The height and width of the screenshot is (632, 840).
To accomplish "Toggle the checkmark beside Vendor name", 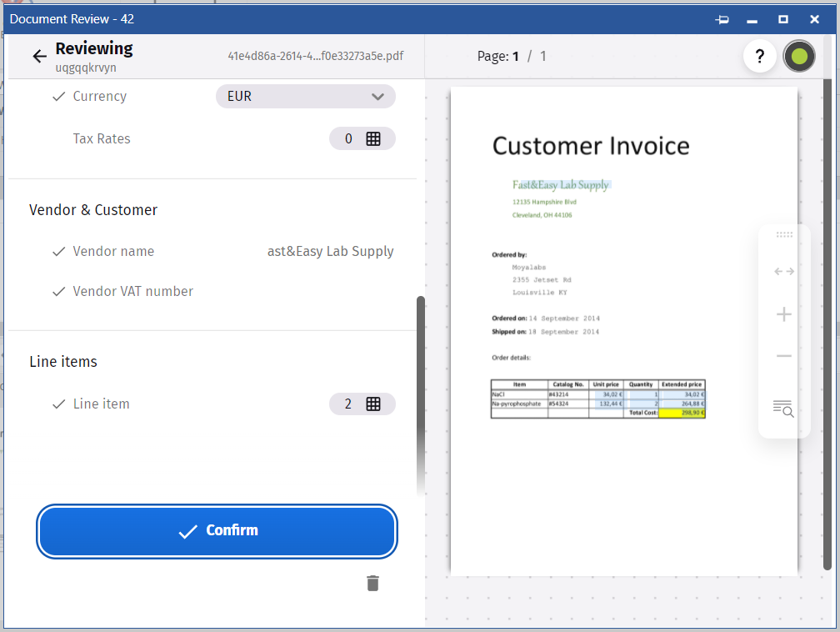I will (x=58, y=252).
